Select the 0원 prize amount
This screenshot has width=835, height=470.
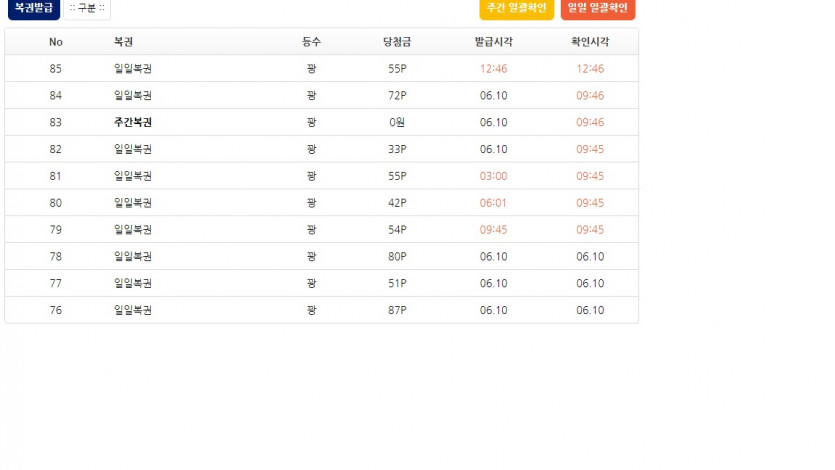(x=397, y=122)
